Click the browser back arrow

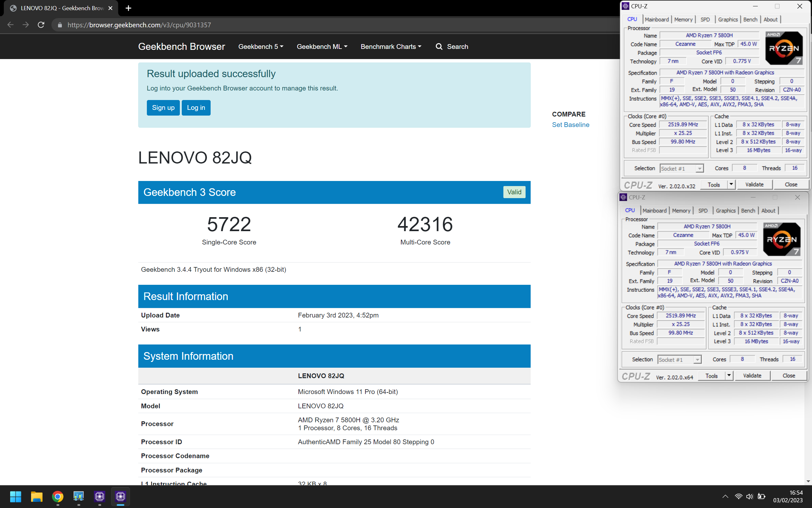(x=10, y=25)
